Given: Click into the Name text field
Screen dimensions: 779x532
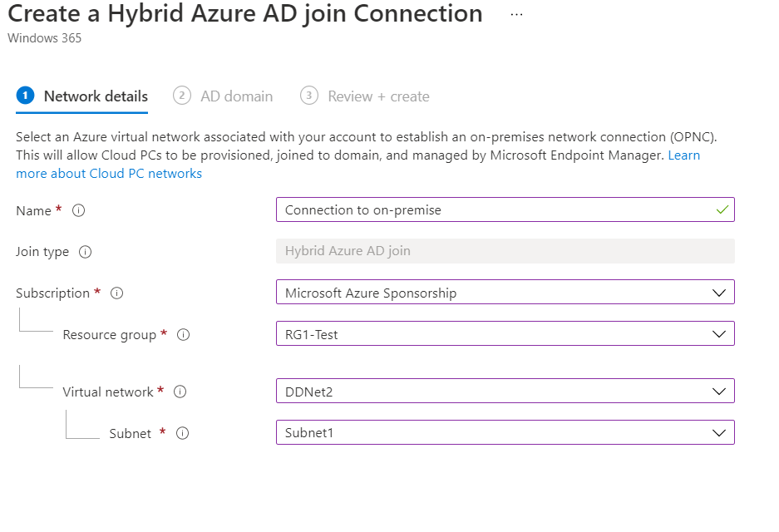Looking at the screenshot, I should pyautogui.click(x=491, y=209).
